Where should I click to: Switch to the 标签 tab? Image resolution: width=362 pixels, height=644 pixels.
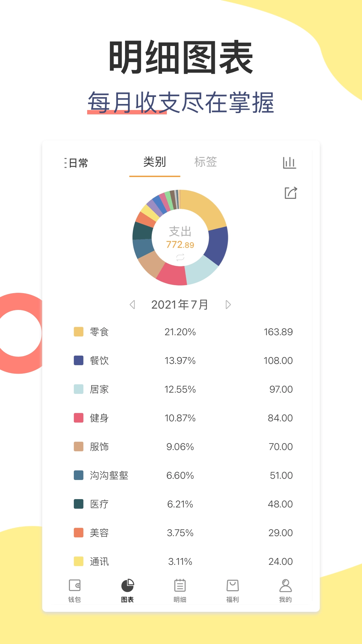(205, 162)
